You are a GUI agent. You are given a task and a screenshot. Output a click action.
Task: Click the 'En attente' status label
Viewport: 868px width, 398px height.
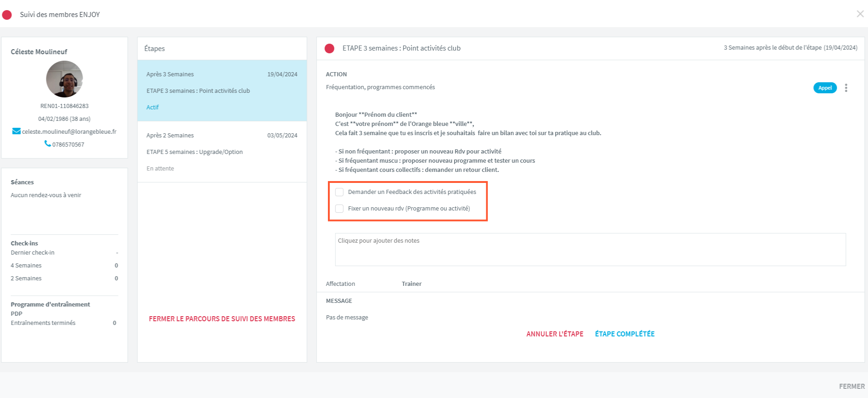point(160,168)
